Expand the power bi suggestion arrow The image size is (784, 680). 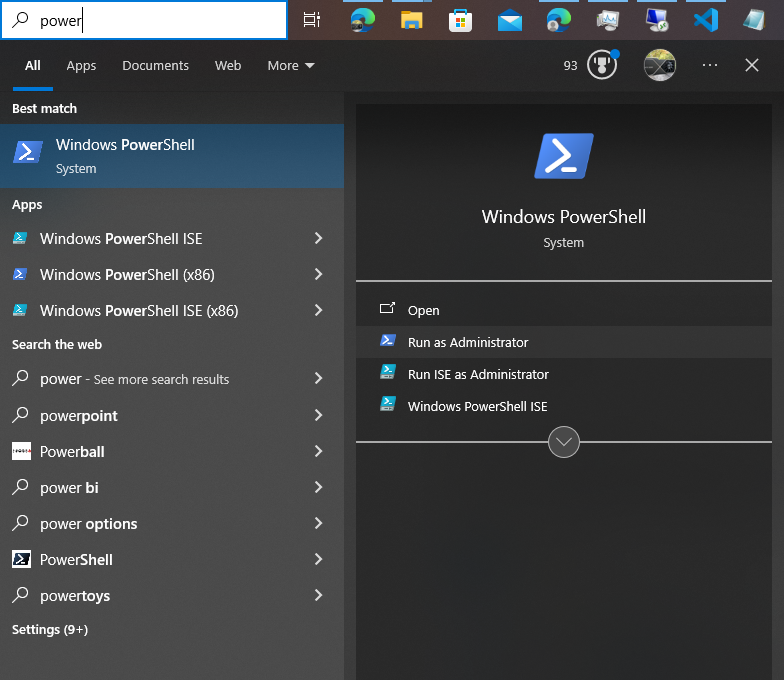click(318, 487)
